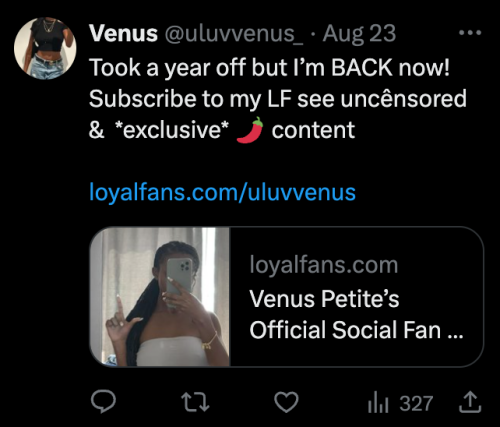500x427 pixels.
Task: Click the red chili pepper emoji
Action: click(x=250, y=130)
